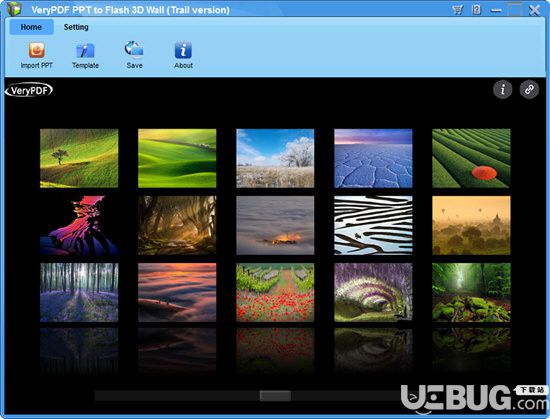Click the Save icon in the ribbon
The width and height of the screenshot is (550, 419).
134,49
